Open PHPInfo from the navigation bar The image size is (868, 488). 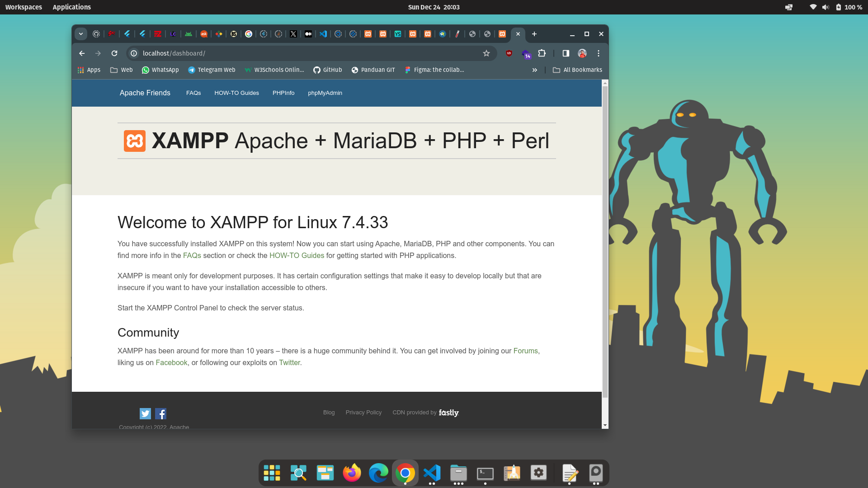(283, 93)
